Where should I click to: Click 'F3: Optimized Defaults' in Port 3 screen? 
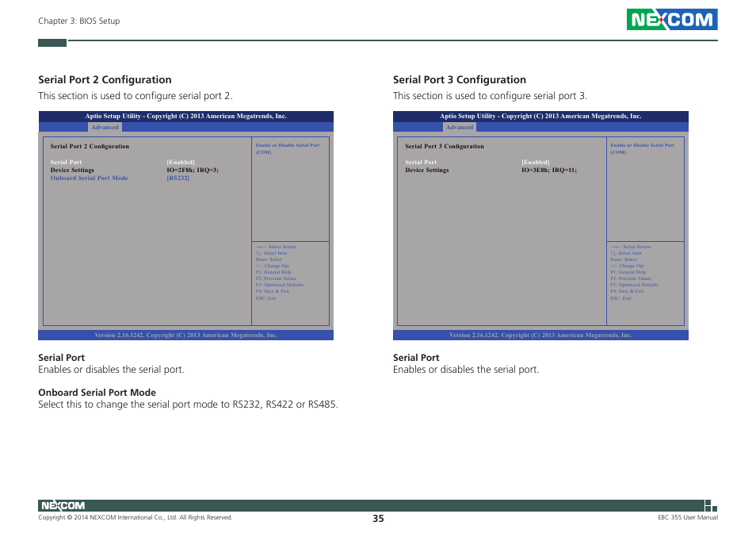click(x=635, y=285)
